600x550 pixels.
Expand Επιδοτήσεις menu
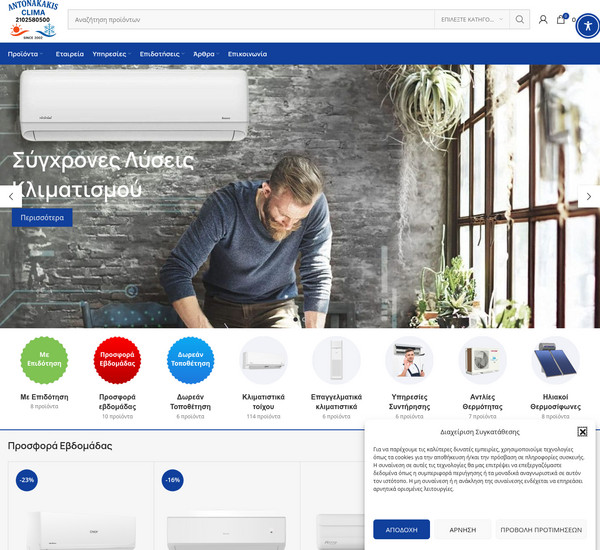[x=162, y=54]
